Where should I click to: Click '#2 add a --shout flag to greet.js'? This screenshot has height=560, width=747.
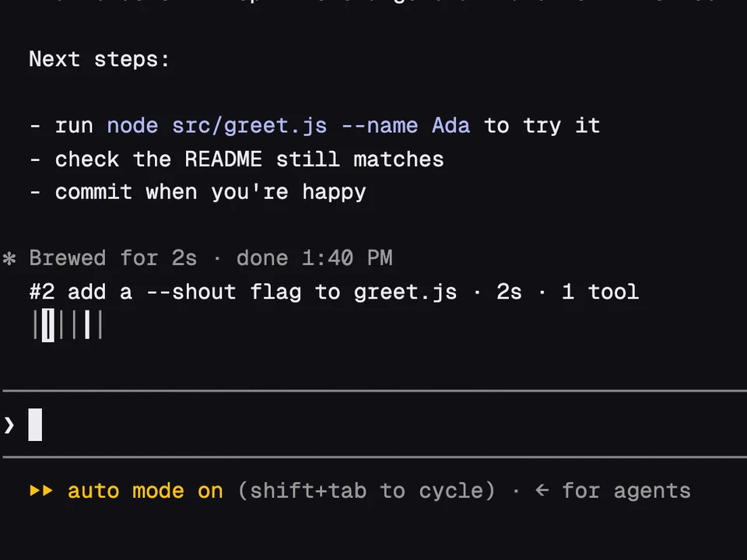243,292
